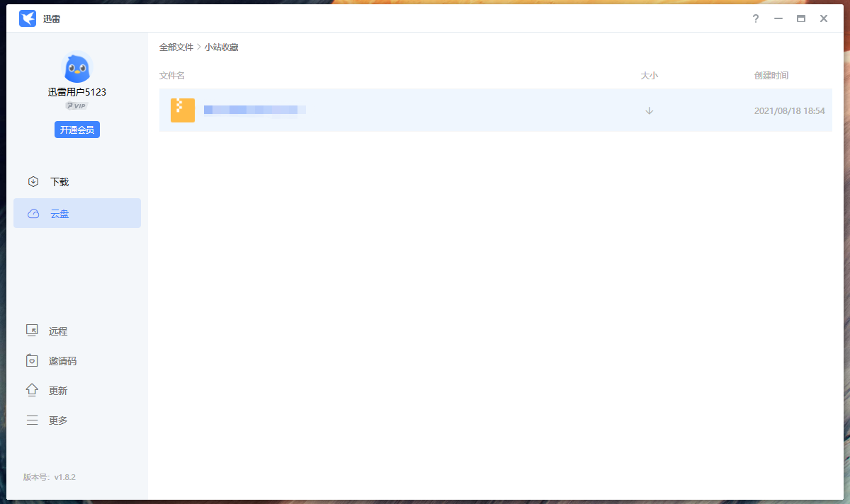Click the help question mark icon
Viewport: 850px width, 504px height.
[755, 19]
